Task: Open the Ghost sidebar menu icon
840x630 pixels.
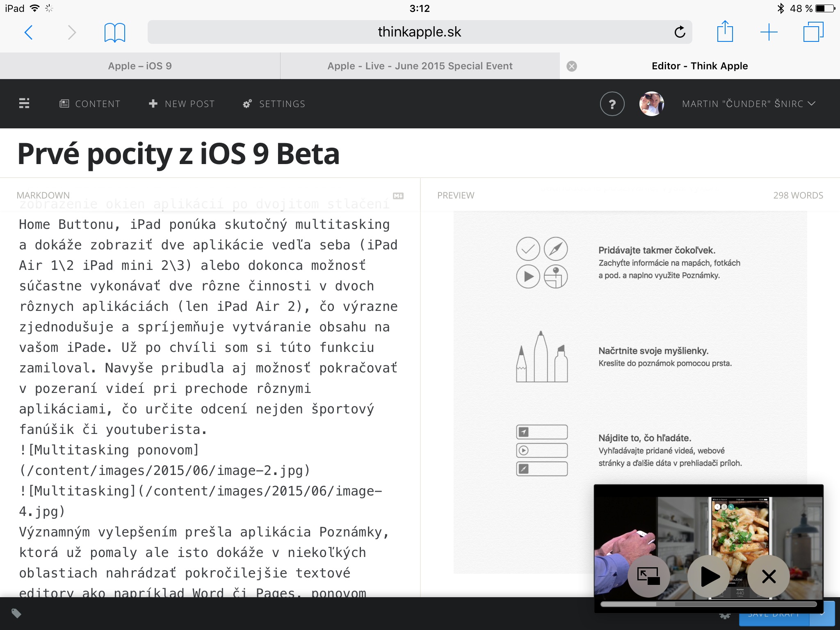Action: point(24,103)
